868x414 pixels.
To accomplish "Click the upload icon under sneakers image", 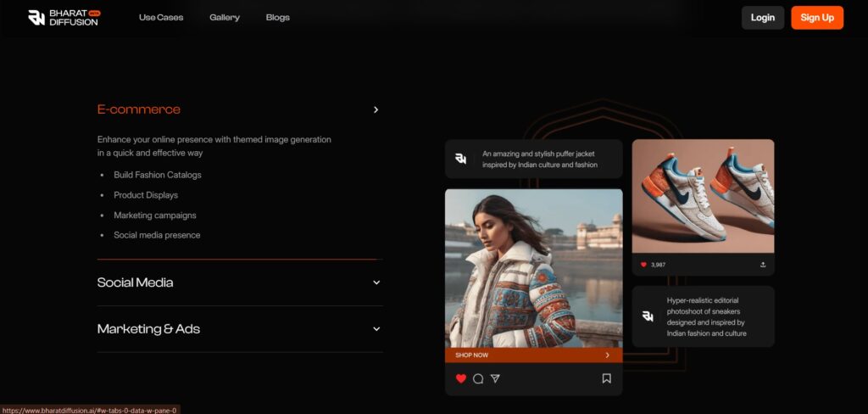I will 763,265.
